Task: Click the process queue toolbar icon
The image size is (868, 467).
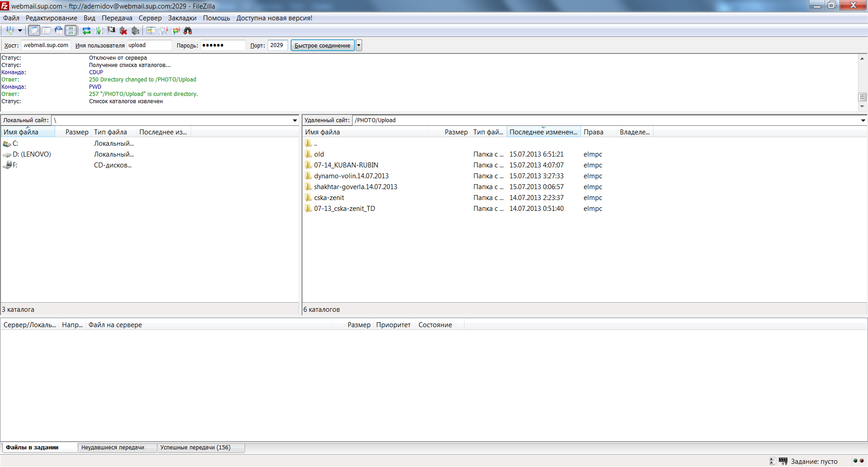Action: point(99,30)
